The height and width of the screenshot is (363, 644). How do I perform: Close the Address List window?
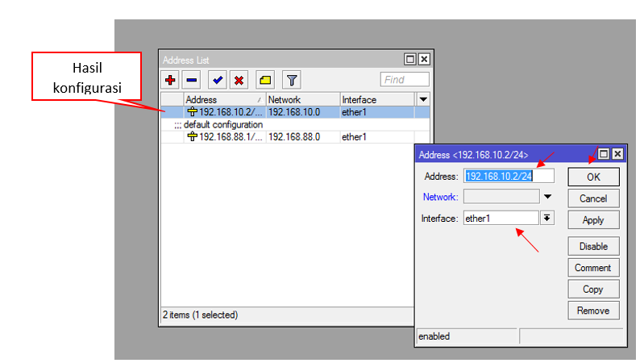point(424,59)
